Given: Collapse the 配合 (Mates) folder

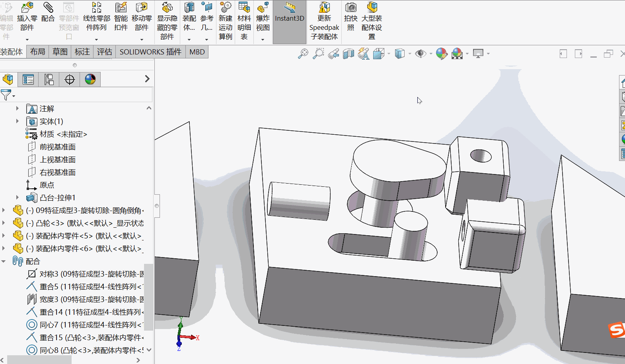Looking at the screenshot, I should click(x=4, y=261).
